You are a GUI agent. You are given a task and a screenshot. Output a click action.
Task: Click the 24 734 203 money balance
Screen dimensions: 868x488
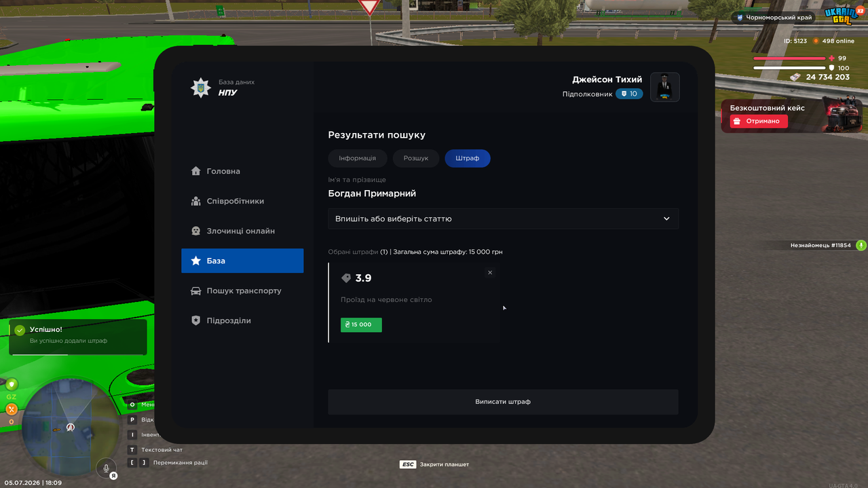coord(828,77)
